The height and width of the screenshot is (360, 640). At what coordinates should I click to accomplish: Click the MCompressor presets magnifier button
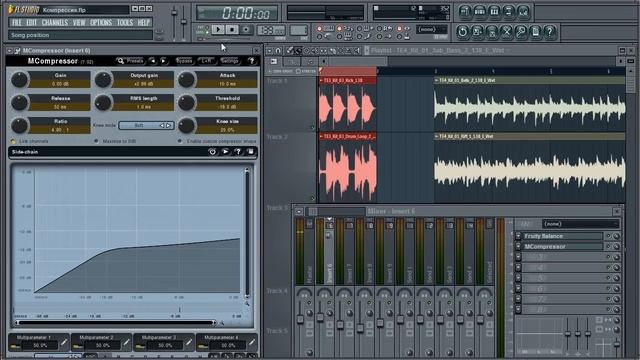coord(130,61)
